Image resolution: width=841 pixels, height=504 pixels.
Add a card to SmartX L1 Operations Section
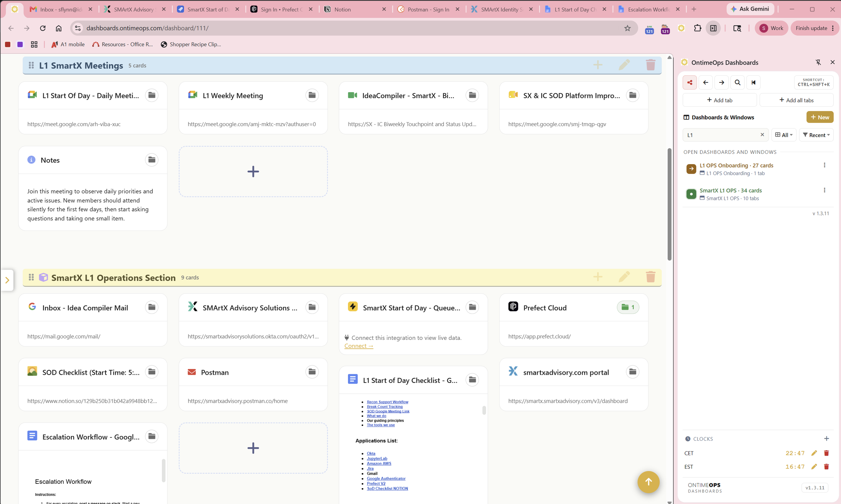coord(598,277)
